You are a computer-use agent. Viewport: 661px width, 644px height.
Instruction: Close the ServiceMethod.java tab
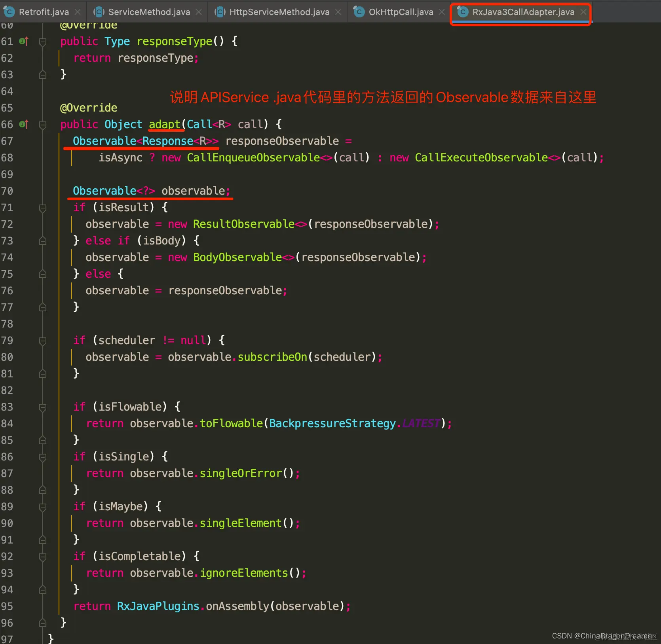pyautogui.click(x=199, y=12)
